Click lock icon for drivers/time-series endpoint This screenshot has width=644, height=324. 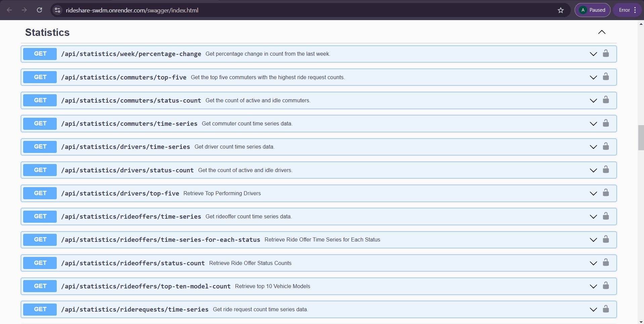pos(606,146)
